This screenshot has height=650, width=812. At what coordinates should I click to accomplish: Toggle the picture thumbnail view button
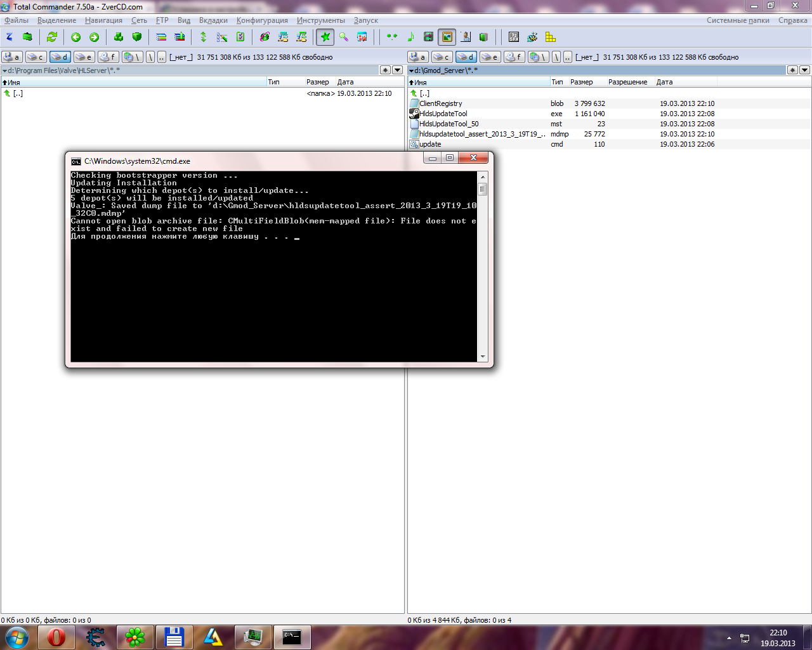(447, 37)
